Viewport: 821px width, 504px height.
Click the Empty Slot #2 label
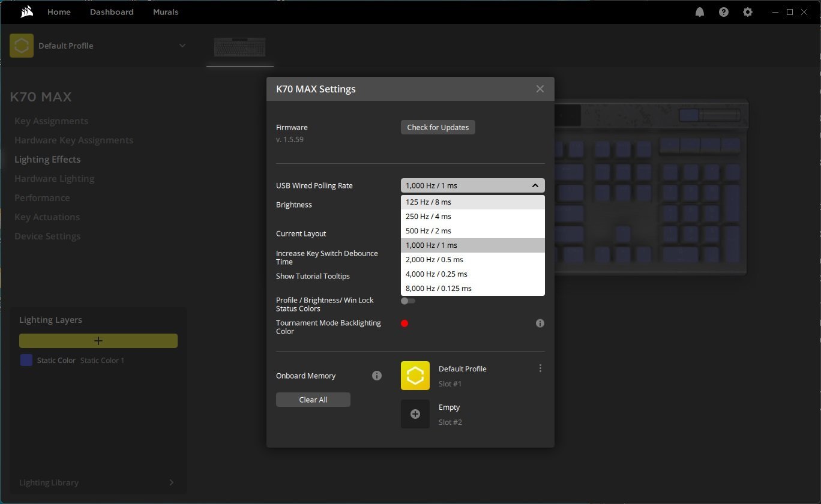[x=450, y=414]
